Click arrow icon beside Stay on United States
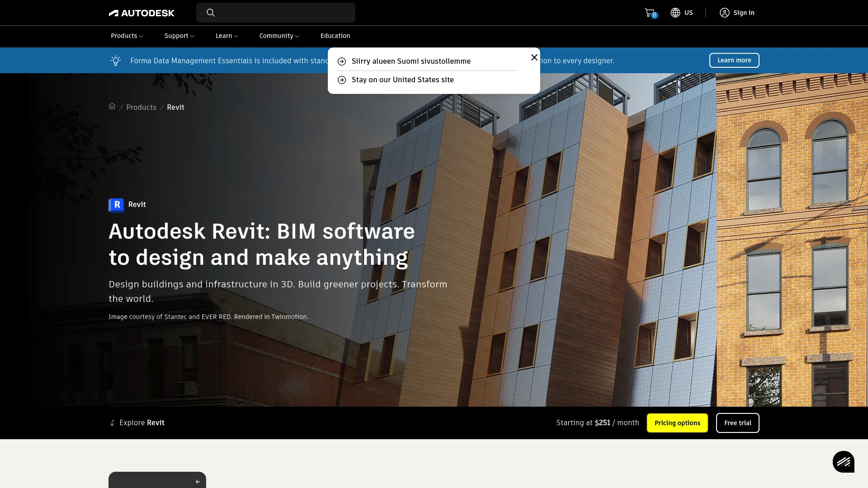 tap(342, 80)
